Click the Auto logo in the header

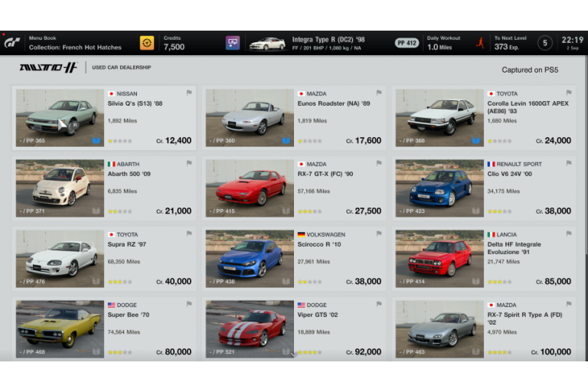pos(49,67)
